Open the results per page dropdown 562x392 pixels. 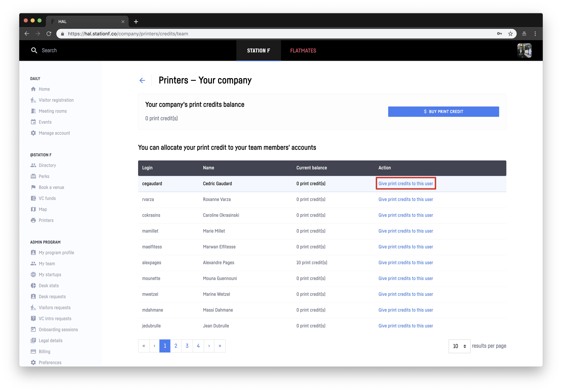(459, 346)
